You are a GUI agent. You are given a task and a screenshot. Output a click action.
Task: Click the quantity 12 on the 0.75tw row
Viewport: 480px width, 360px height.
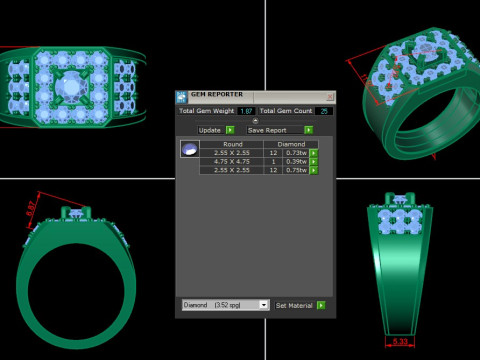point(273,170)
